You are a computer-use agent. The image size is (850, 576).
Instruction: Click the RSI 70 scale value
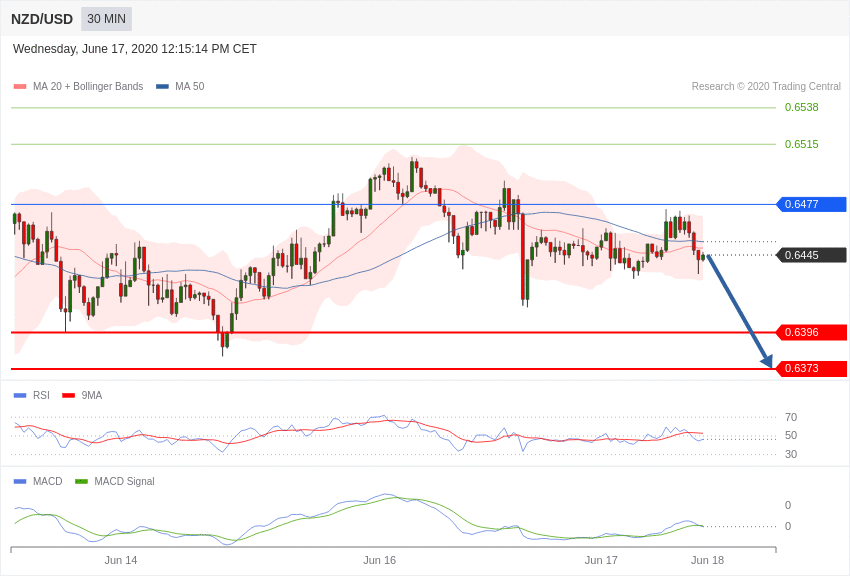pos(791,417)
